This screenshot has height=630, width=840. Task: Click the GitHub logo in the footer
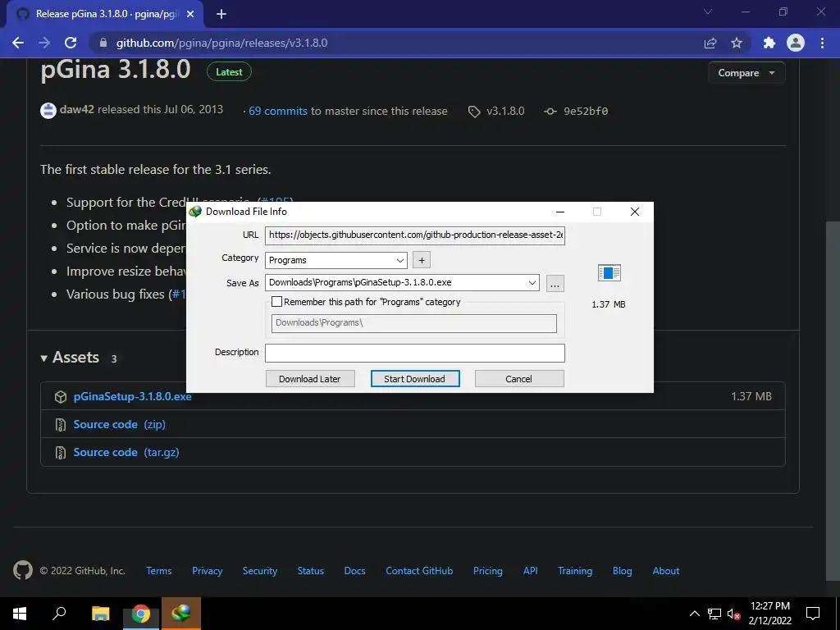(x=22, y=570)
